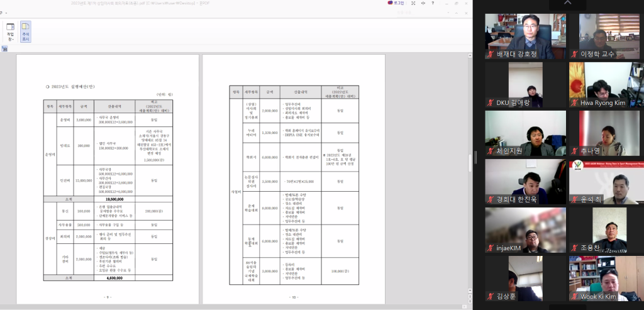Select the 윤석 최 video tile

point(606,181)
